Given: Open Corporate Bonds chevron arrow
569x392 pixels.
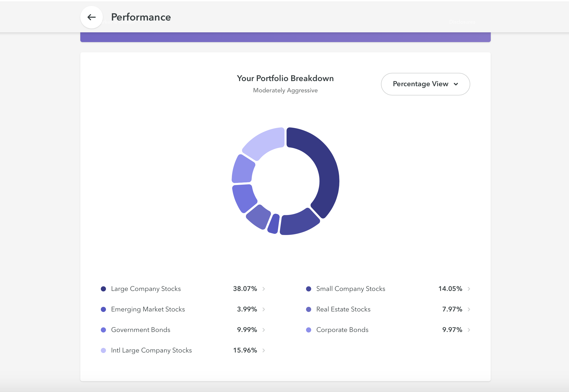Looking at the screenshot, I should coord(469,330).
